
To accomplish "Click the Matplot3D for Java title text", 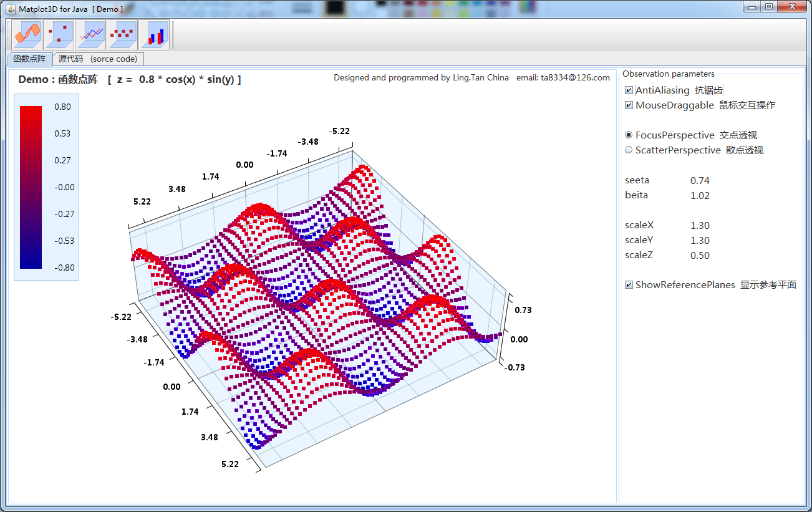I will coord(70,9).
